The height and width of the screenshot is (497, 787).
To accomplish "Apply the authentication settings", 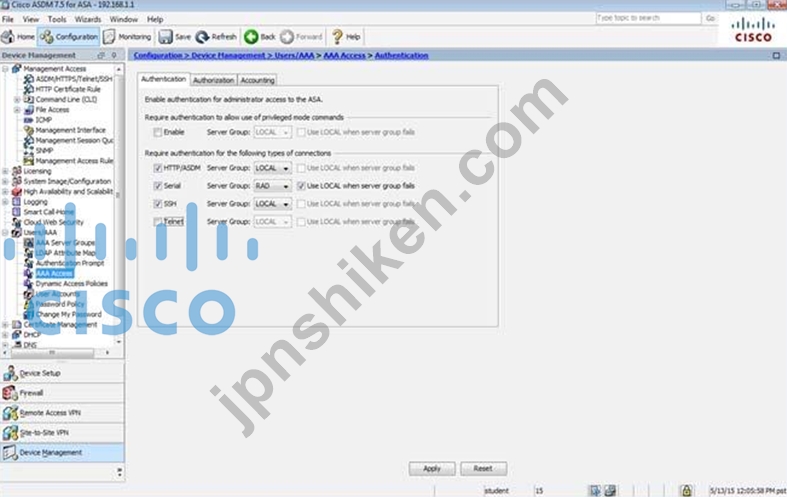I will click(432, 468).
